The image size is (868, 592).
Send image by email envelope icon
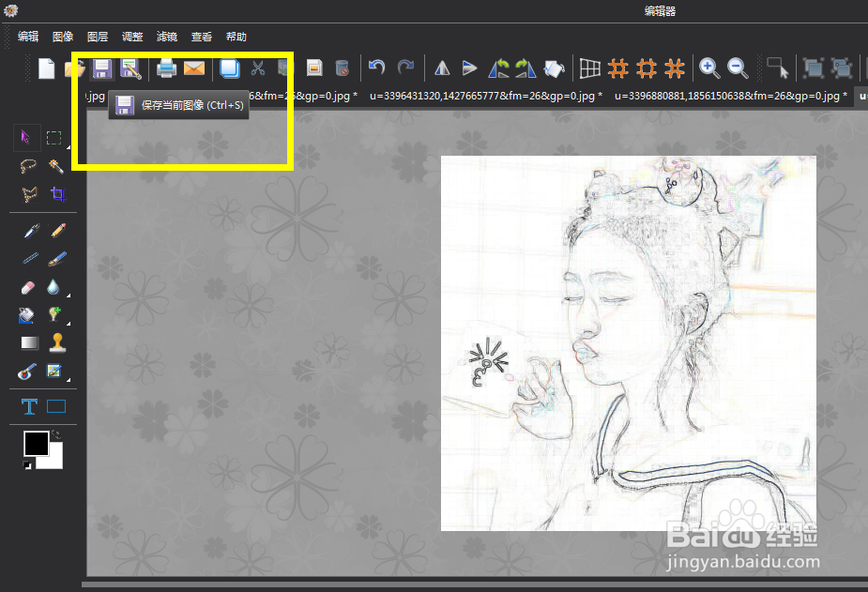194,68
